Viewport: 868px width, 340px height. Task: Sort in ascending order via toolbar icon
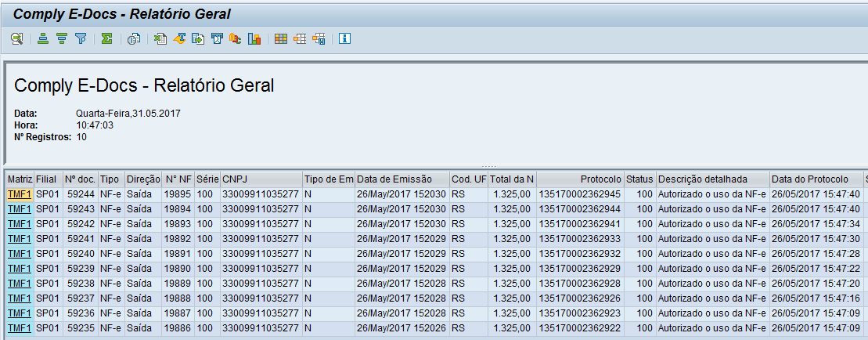[42, 38]
